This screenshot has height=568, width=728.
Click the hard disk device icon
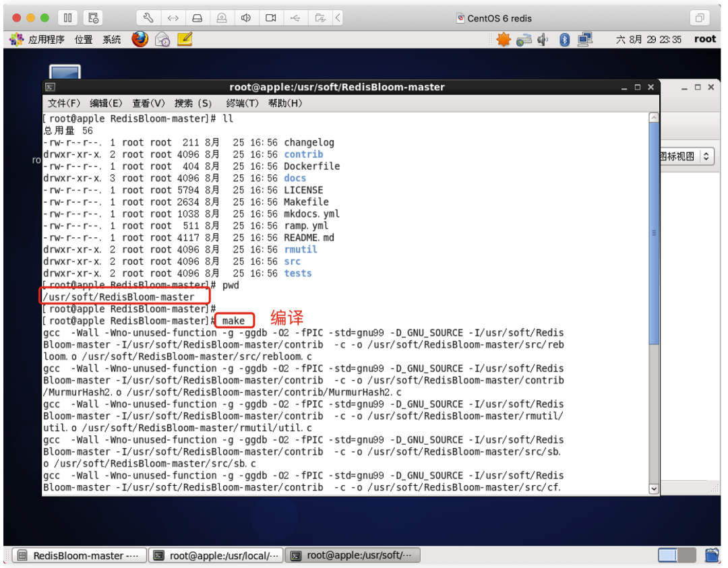(x=198, y=18)
